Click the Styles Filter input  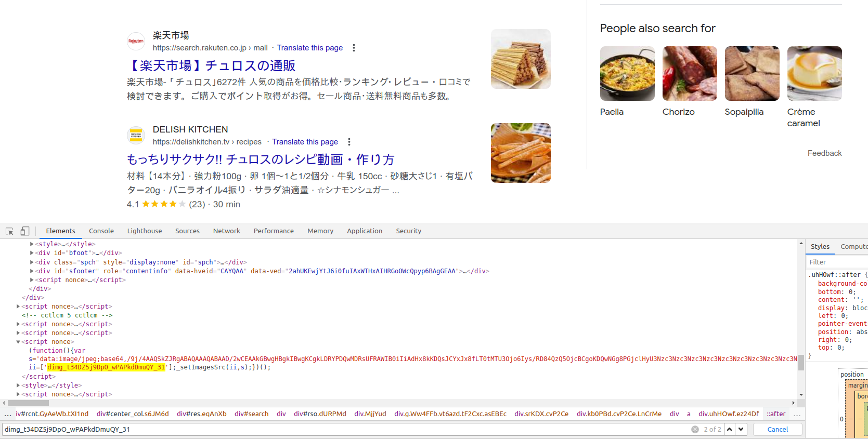pos(837,262)
